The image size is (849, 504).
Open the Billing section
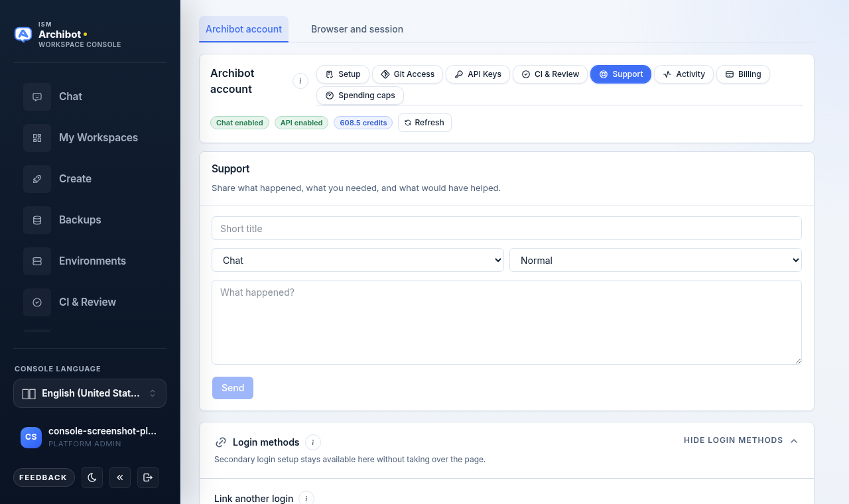click(743, 74)
